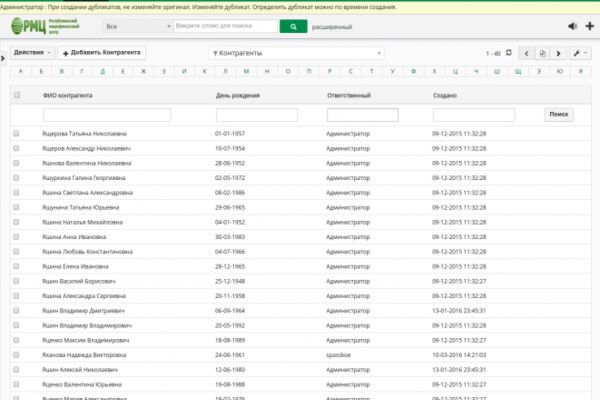
Task: Filter list by letter М
Action: [x=246, y=71]
